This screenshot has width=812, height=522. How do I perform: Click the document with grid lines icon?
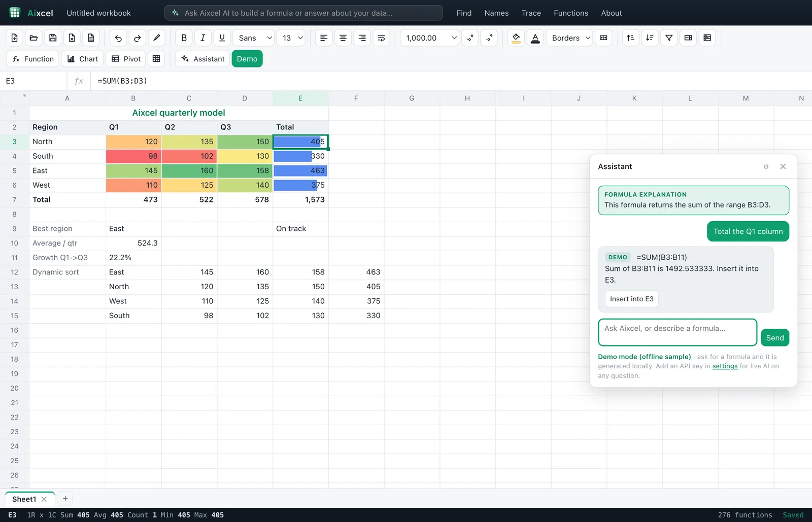91,38
